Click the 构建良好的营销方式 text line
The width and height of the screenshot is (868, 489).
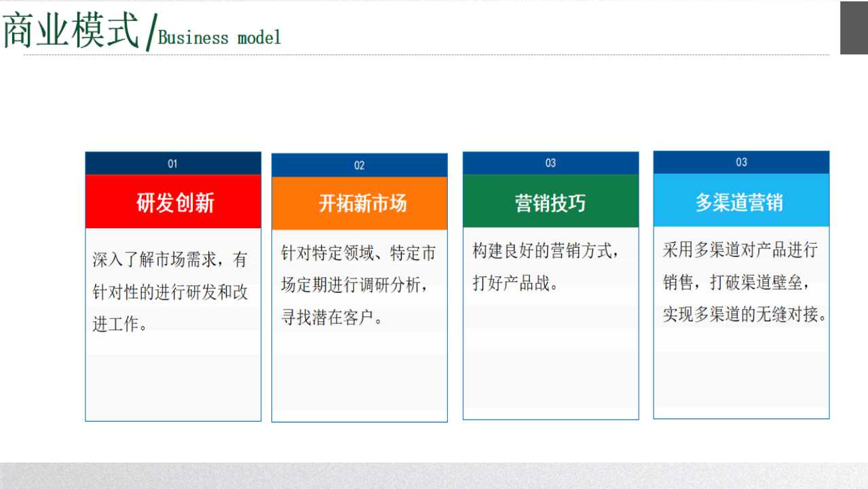click(x=546, y=251)
